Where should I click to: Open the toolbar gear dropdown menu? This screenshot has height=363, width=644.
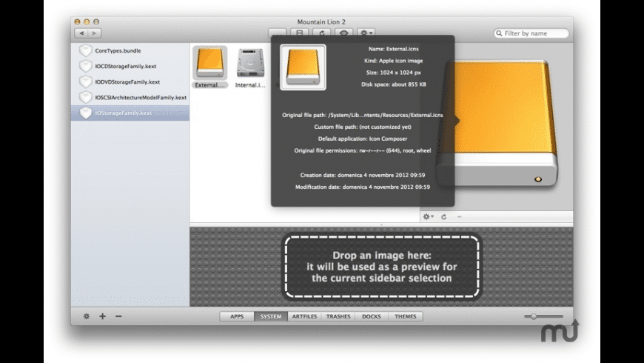[x=366, y=32]
